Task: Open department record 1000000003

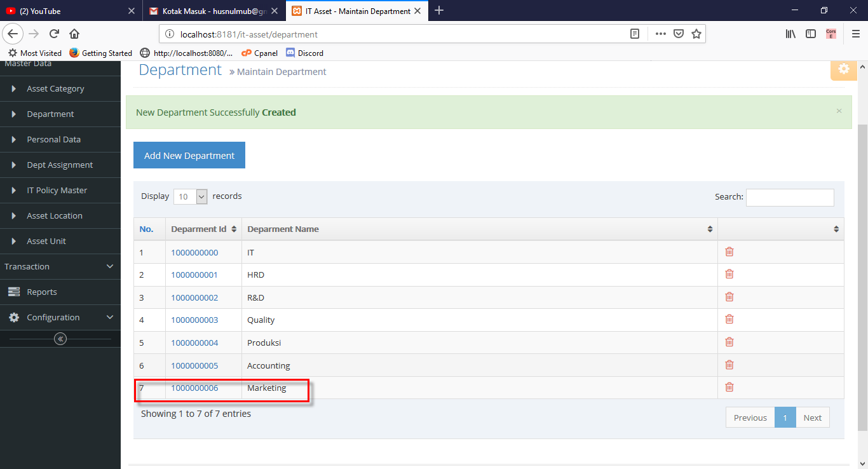Action: tap(194, 320)
